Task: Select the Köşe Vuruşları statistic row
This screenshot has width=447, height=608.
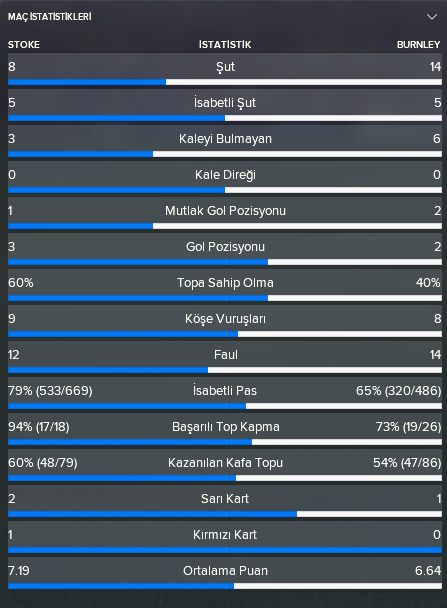Action: [225, 321]
